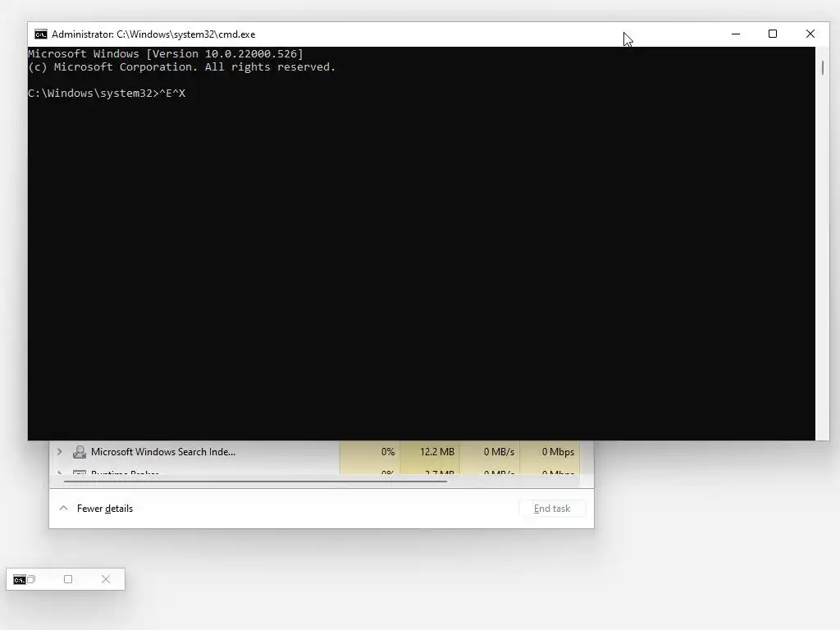Maximize the small minimized cmd window
This screenshot has width=840, height=630.
[68, 579]
